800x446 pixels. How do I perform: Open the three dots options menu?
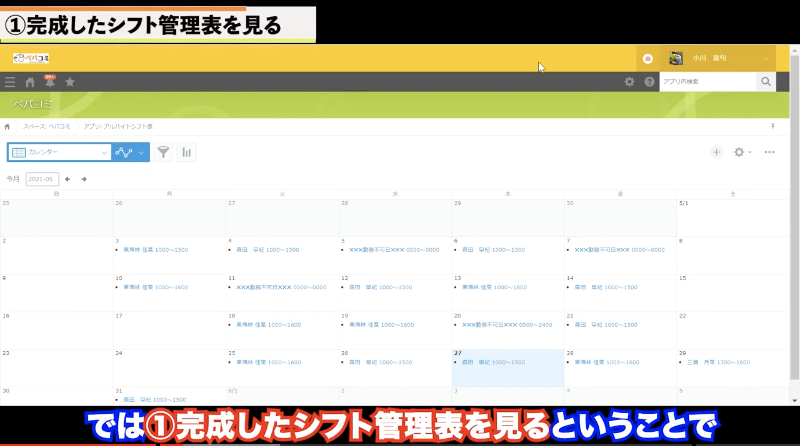[769, 152]
